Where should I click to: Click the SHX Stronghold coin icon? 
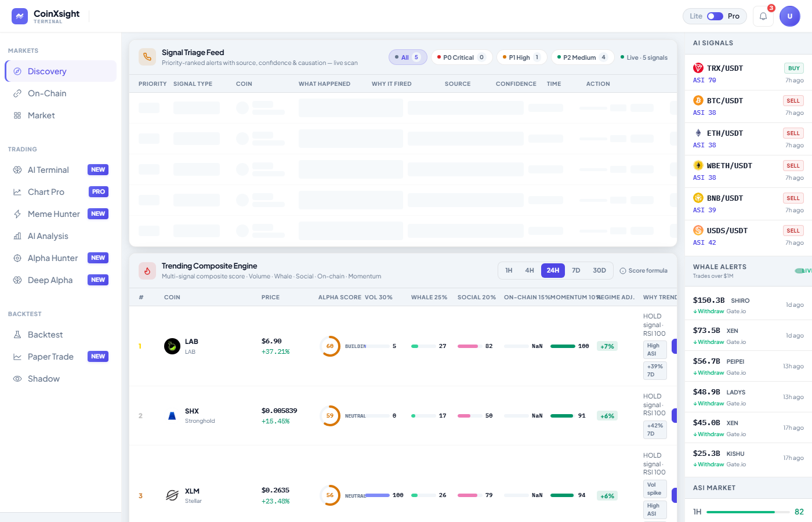click(172, 416)
